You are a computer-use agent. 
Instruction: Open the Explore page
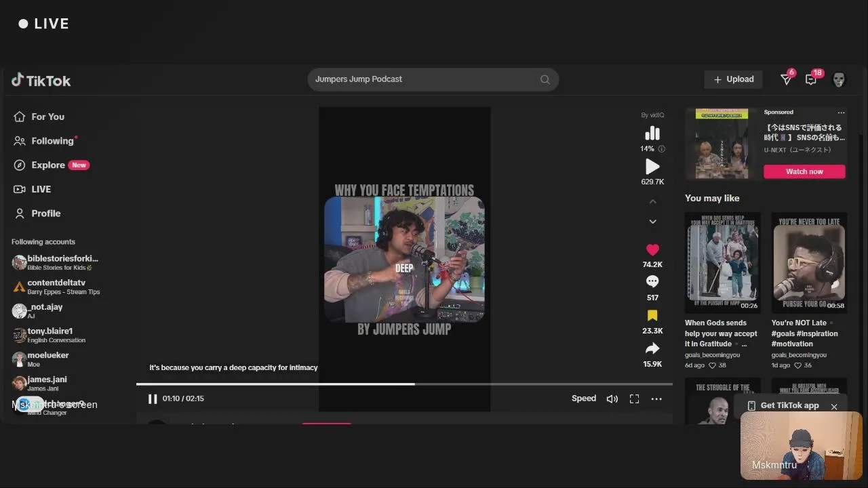coord(51,165)
